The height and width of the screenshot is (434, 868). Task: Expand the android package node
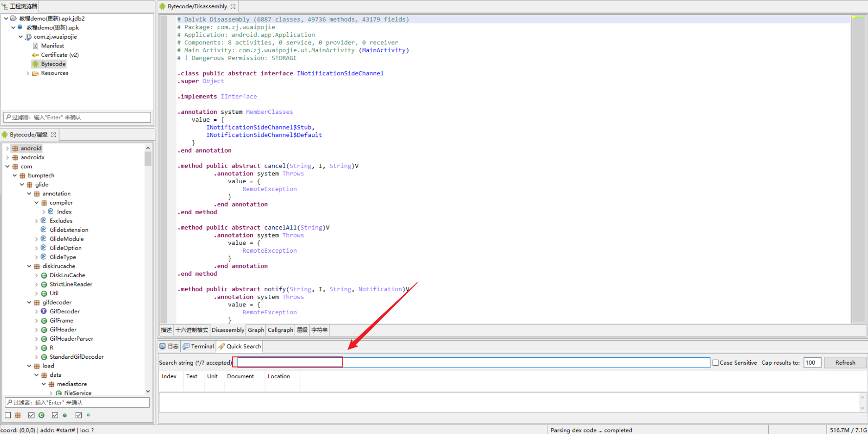[7, 149]
